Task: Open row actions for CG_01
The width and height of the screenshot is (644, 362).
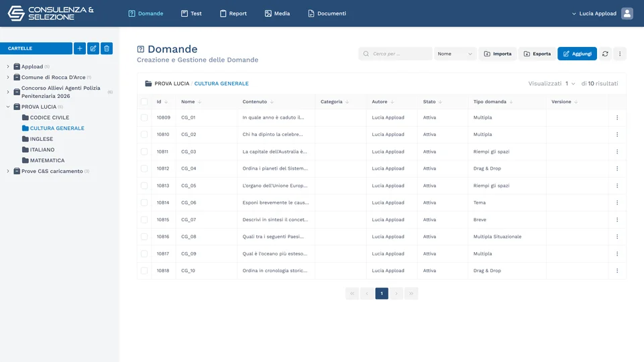Action: click(617, 117)
